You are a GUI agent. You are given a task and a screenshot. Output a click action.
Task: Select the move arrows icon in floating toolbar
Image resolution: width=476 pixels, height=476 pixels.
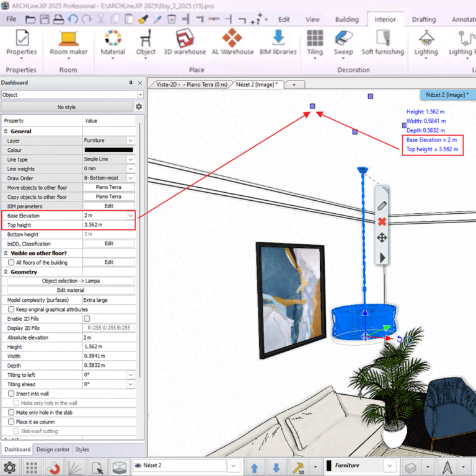click(x=382, y=237)
